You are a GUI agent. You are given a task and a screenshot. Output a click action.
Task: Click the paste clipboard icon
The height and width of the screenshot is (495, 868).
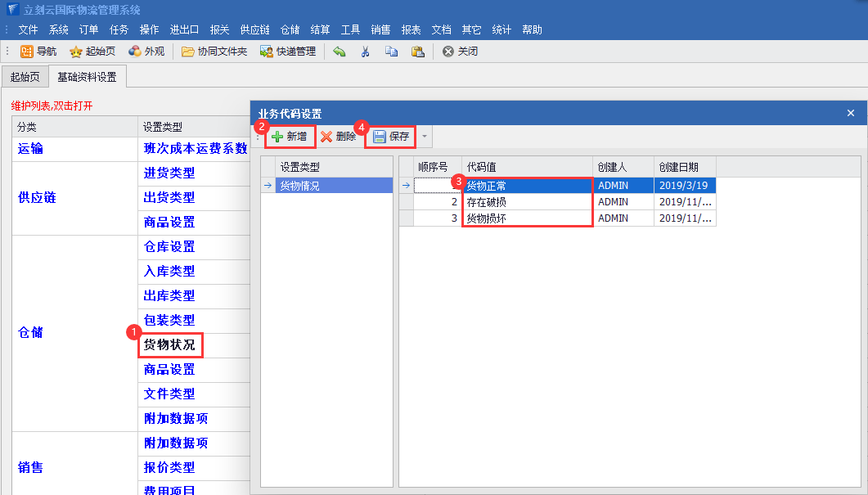417,52
